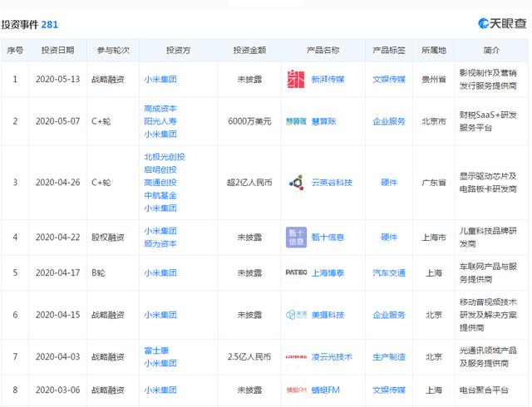Click the 文娱传媒 tag in the 新湃传媒 row
Screen dimensions: 532x407
click(x=389, y=80)
